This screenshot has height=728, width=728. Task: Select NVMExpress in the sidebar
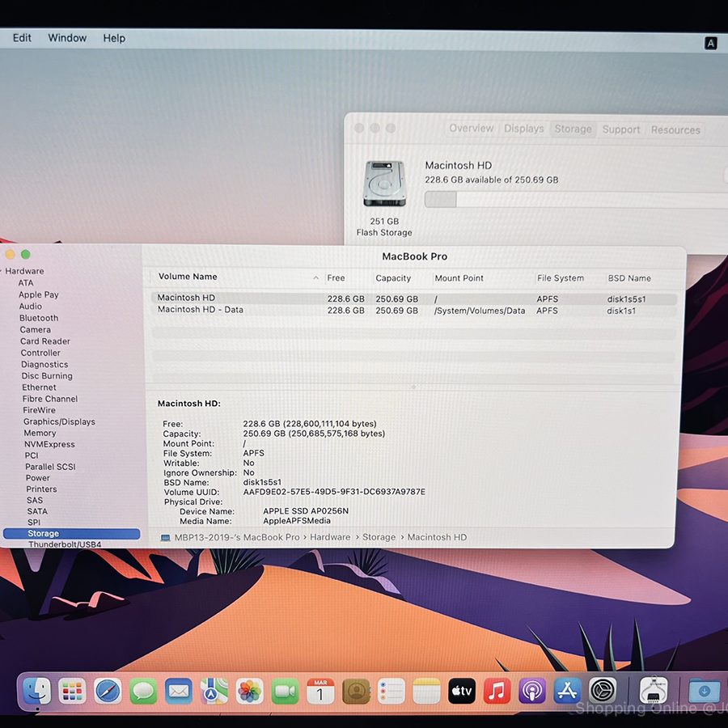click(49, 444)
